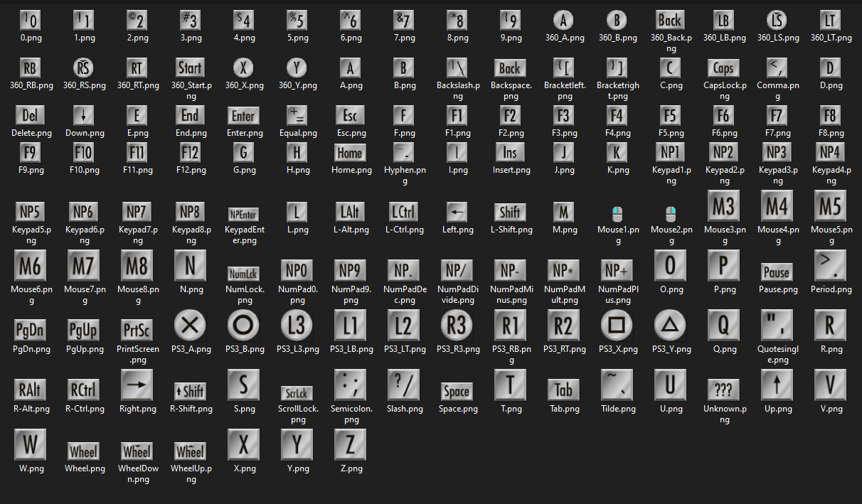Select the ScrollLock.png key icon
Screen dimensions: 862x504
pos(297,393)
